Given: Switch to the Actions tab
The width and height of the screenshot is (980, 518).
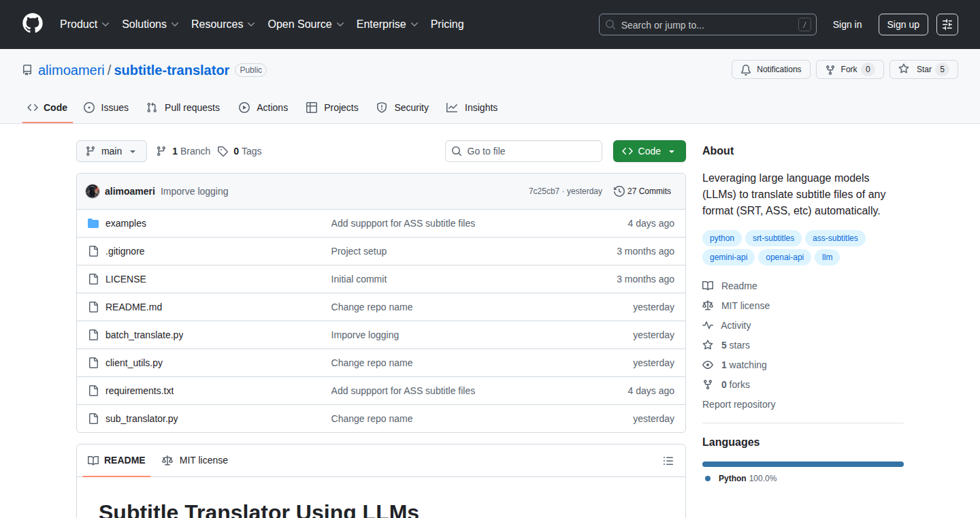Looking at the screenshot, I should pyautogui.click(x=263, y=108).
